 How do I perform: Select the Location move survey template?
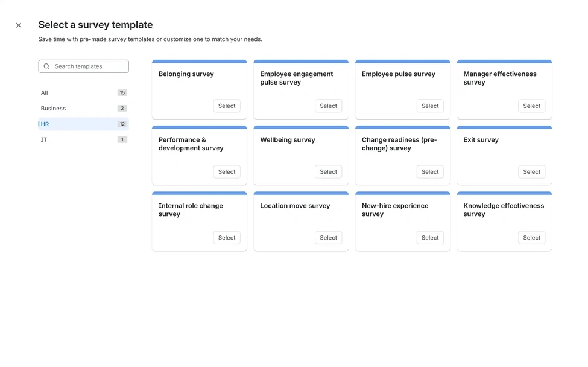(x=328, y=237)
